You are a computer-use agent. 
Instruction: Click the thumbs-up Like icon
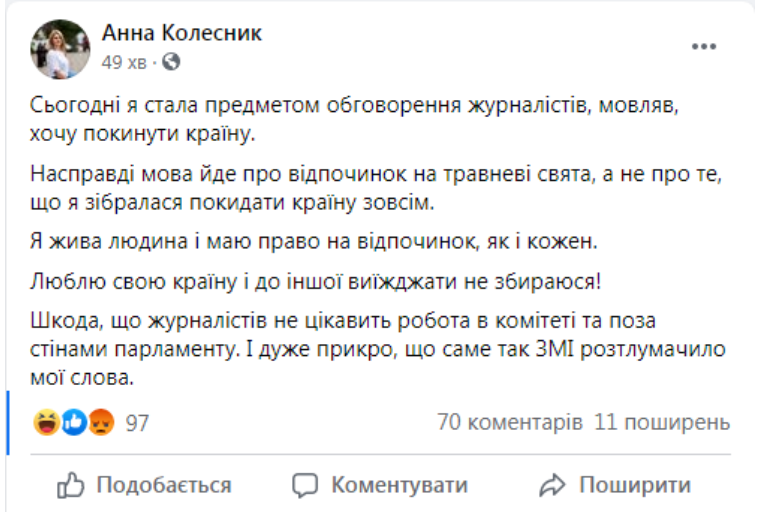(70, 486)
